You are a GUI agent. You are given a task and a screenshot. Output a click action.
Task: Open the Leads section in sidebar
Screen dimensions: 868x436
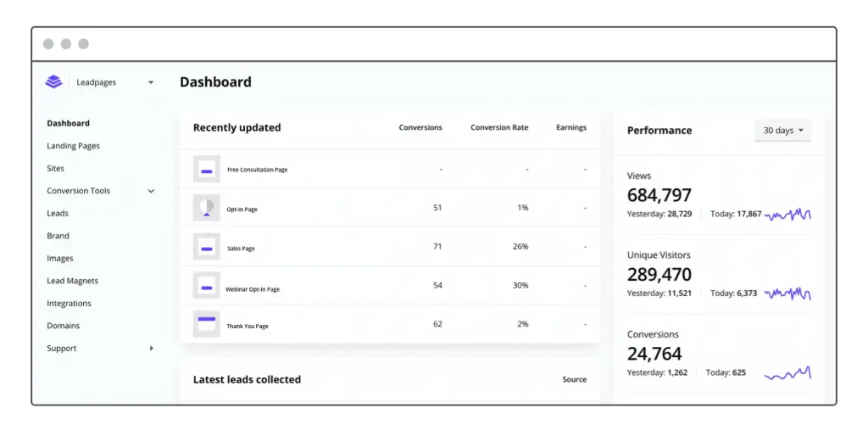point(58,214)
